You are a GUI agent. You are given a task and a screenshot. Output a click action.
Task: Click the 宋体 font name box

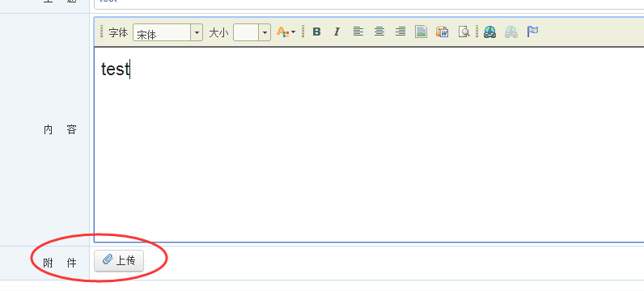coord(163,32)
